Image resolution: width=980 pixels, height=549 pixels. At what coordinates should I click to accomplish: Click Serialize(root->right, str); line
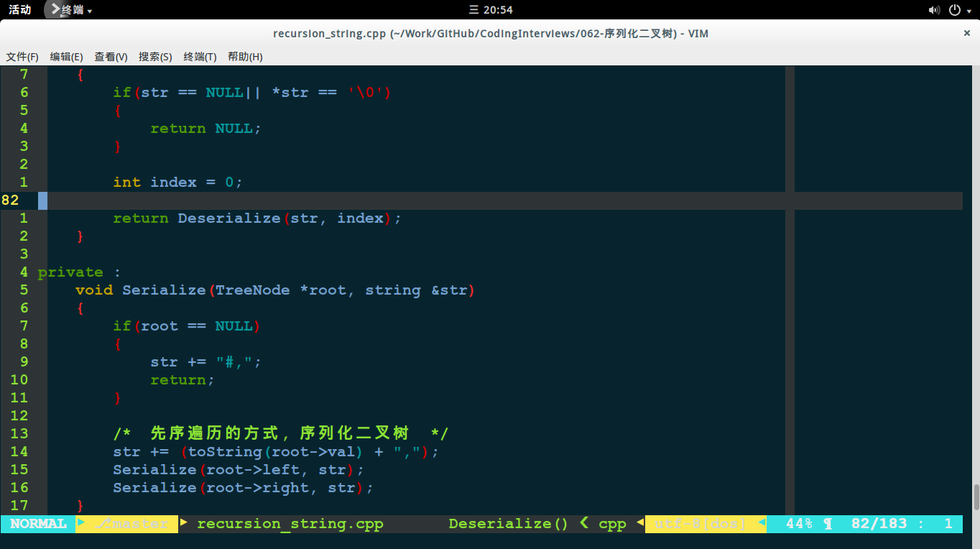pyautogui.click(x=244, y=488)
